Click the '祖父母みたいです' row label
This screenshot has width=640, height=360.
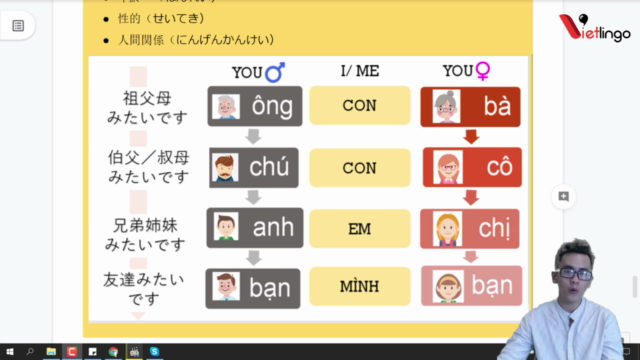[x=147, y=108]
